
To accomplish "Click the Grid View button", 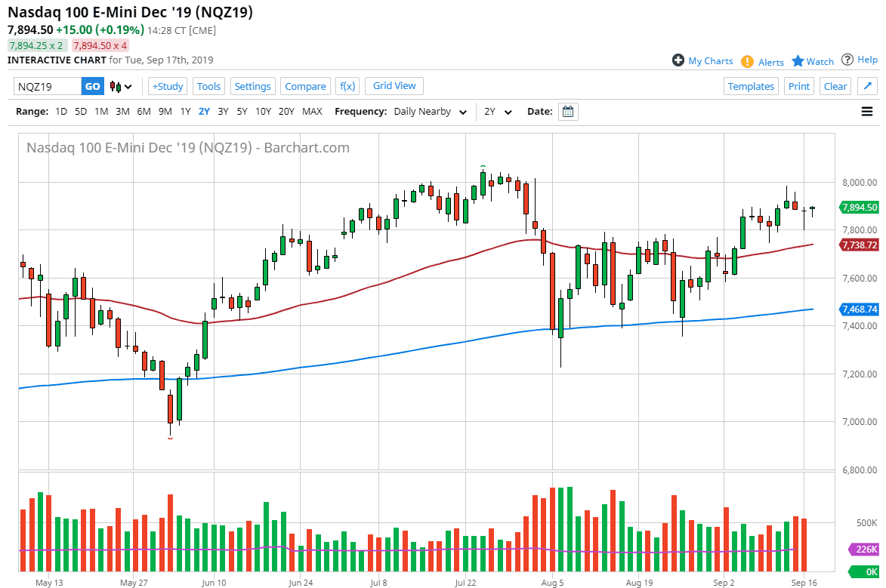I will (394, 86).
